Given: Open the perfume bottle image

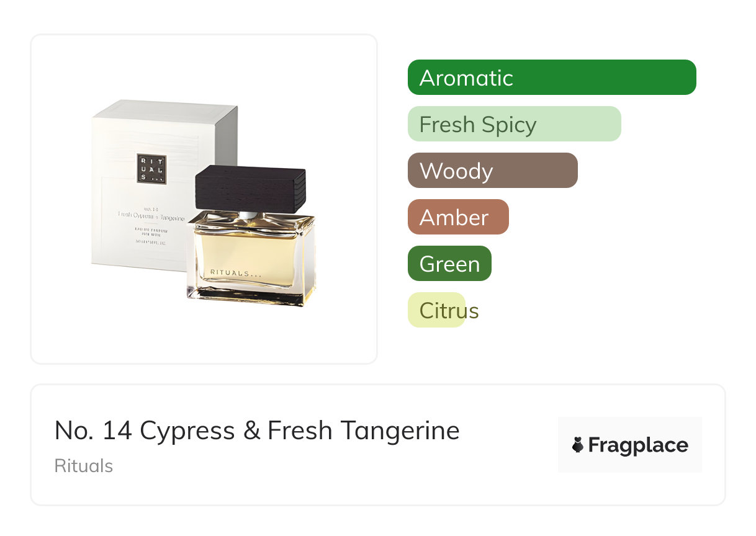Looking at the screenshot, I should point(251,261).
